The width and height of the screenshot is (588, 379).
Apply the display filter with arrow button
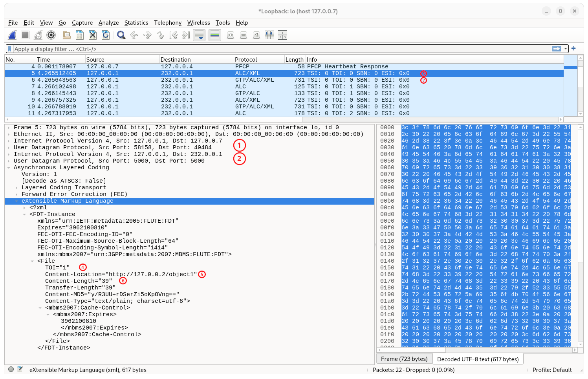557,48
